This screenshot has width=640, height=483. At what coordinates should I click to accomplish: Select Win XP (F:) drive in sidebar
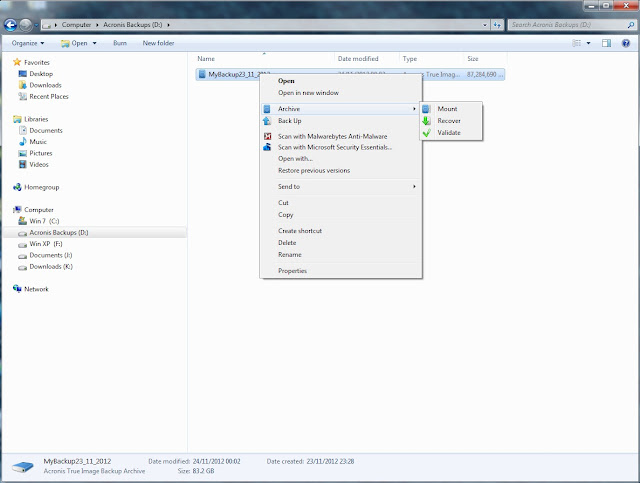pos(46,244)
